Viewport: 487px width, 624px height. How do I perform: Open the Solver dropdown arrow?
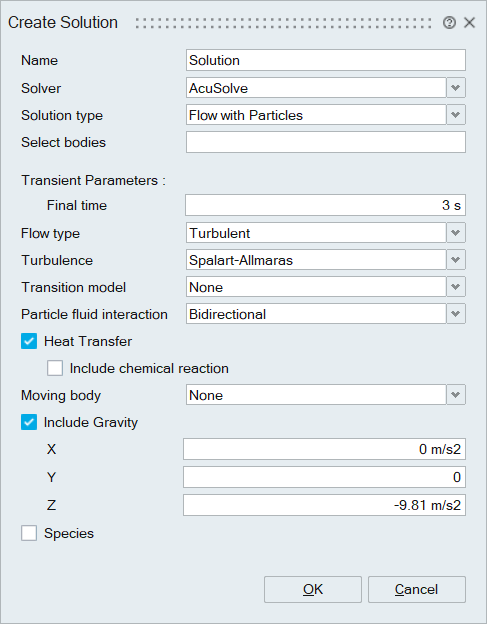(456, 88)
